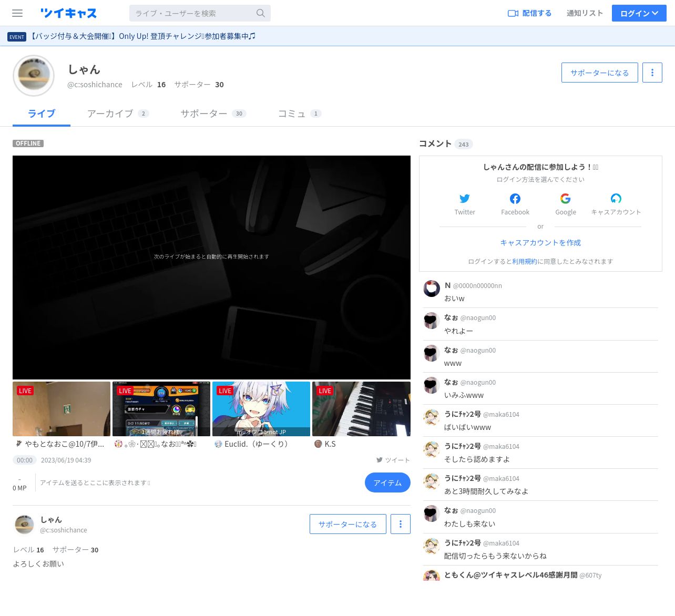Log in with Twitter icon
The image size is (675, 616).
[465, 199]
